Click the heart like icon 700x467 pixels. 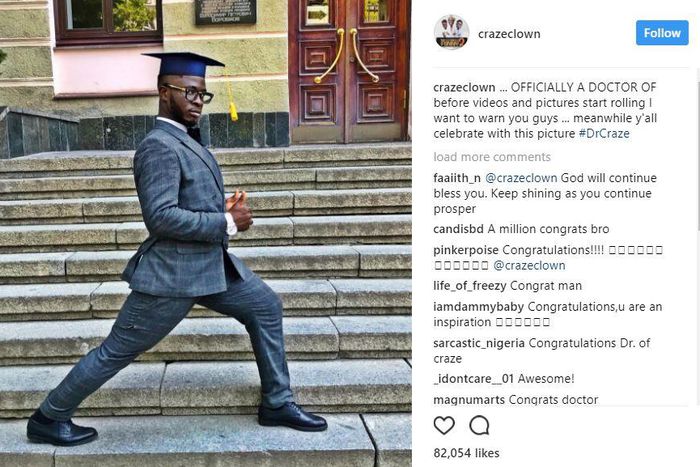(x=444, y=425)
